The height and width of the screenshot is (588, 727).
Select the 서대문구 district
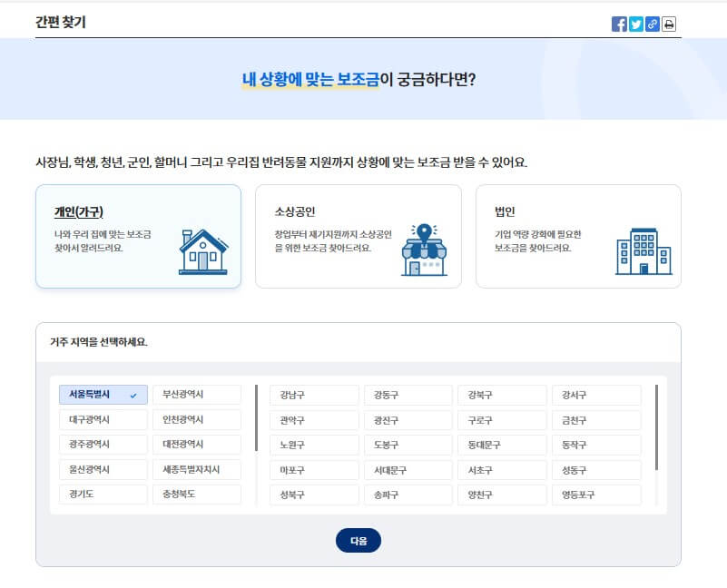[x=408, y=469]
